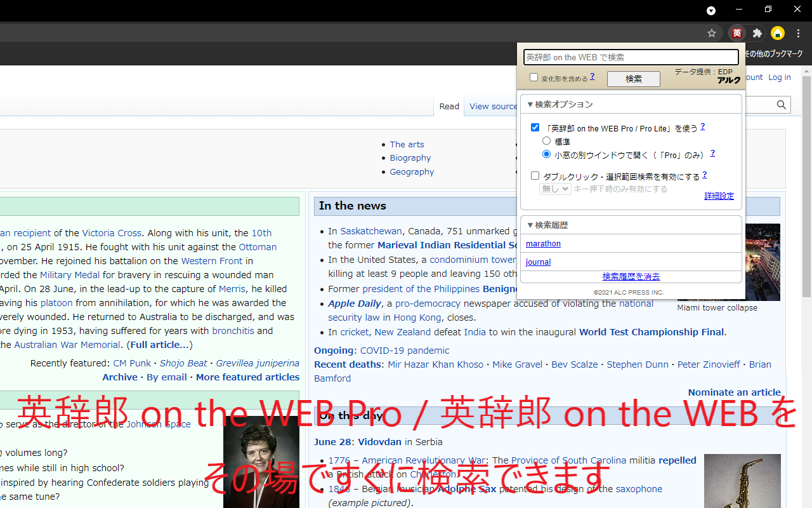This screenshot has width=812, height=508.
Task: Check the 変化形を含める checkbox
Action: coord(534,77)
